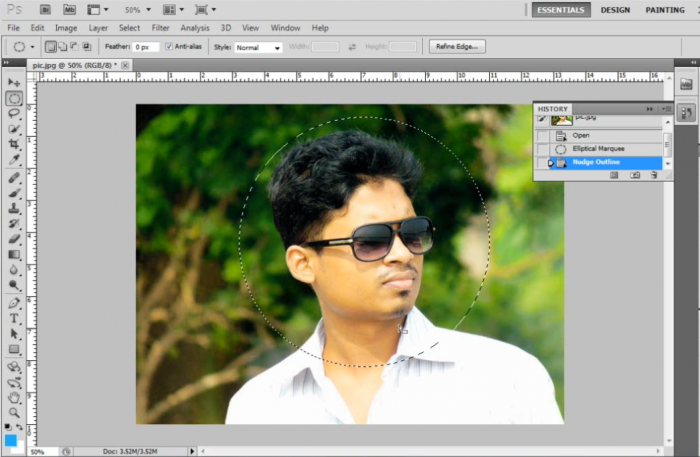Screen dimensions: 700x457
Task: Click the blue foreground color swatch
Action: coord(11,440)
